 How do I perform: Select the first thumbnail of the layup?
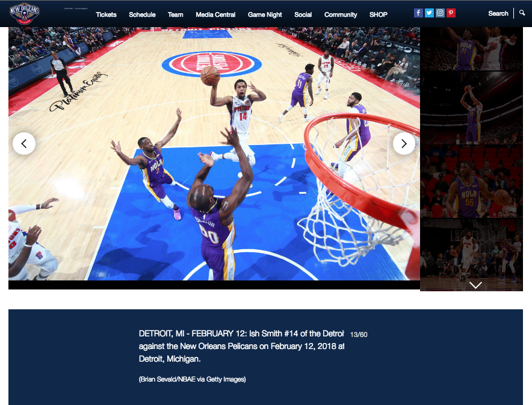(471, 49)
